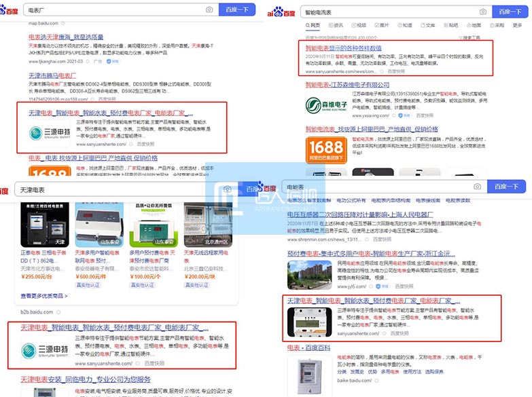Switch to the 图片 tab
The image size is (532, 397).
coord(382,25)
